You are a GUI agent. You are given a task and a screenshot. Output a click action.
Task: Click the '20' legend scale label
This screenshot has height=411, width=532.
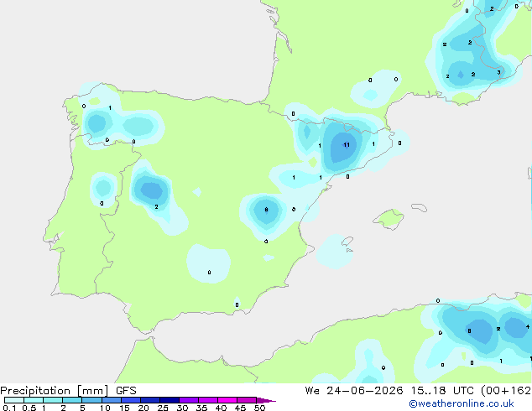[x=143, y=408]
